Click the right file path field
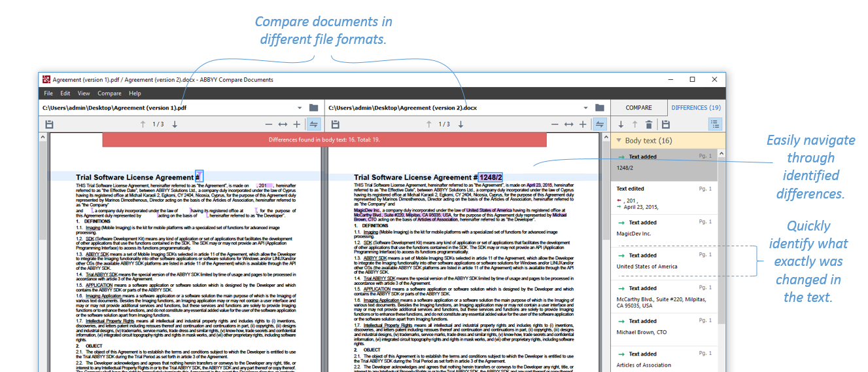 [x=453, y=108]
